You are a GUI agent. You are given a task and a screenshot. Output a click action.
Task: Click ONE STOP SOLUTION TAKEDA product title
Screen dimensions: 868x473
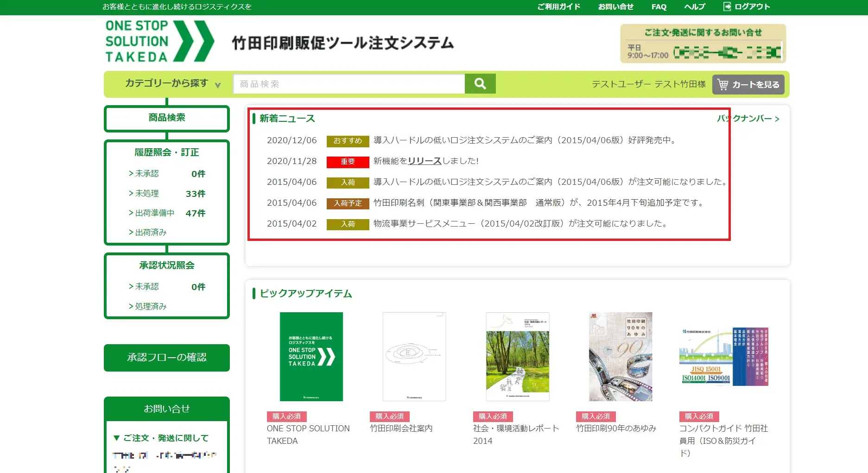[308, 435]
